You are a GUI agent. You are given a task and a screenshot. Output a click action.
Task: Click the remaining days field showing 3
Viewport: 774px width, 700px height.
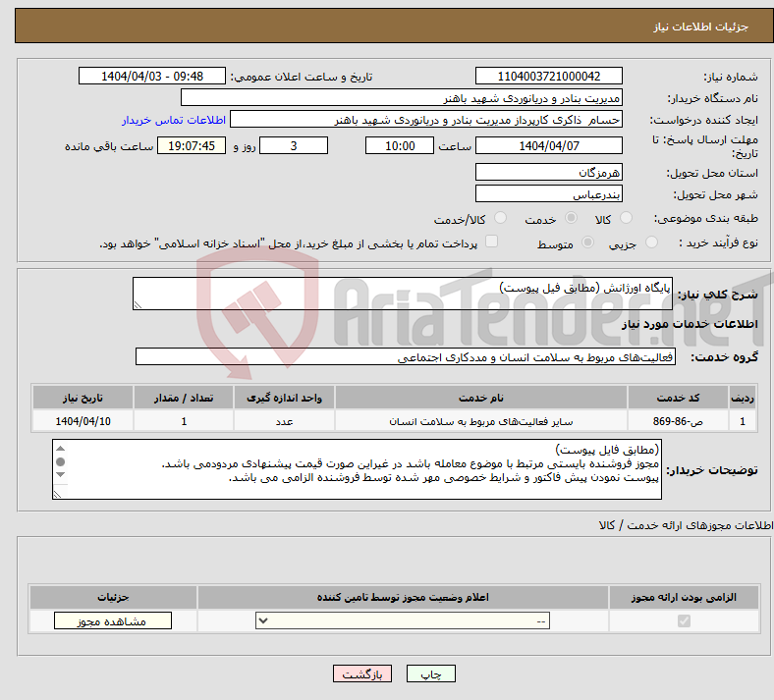[x=294, y=145]
